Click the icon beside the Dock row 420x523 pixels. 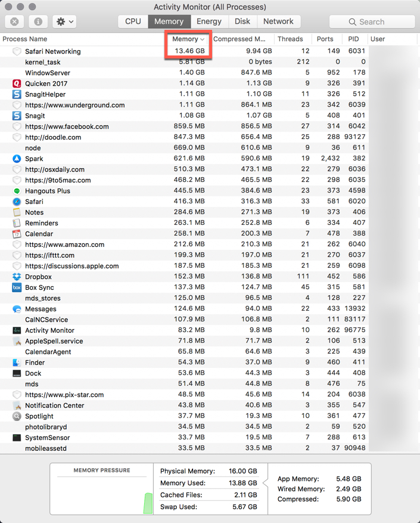point(17,373)
